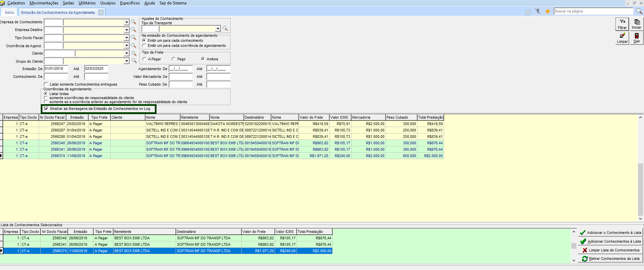Viewport: 644px width, 270px height.
Task: Expand the Empresa Destino dropdown
Action: pos(127,30)
